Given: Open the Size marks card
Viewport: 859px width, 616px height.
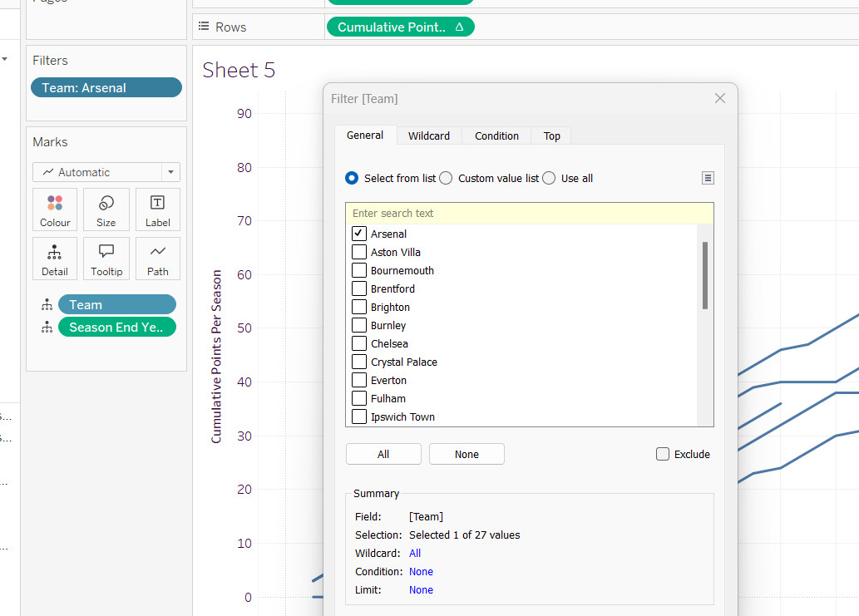Looking at the screenshot, I should click(x=106, y=209).
